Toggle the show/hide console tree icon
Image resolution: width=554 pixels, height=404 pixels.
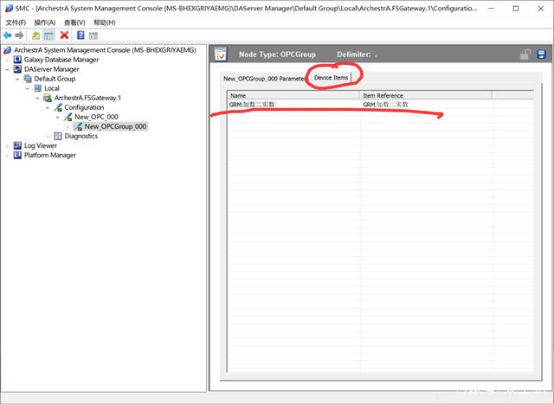(49, 35)
